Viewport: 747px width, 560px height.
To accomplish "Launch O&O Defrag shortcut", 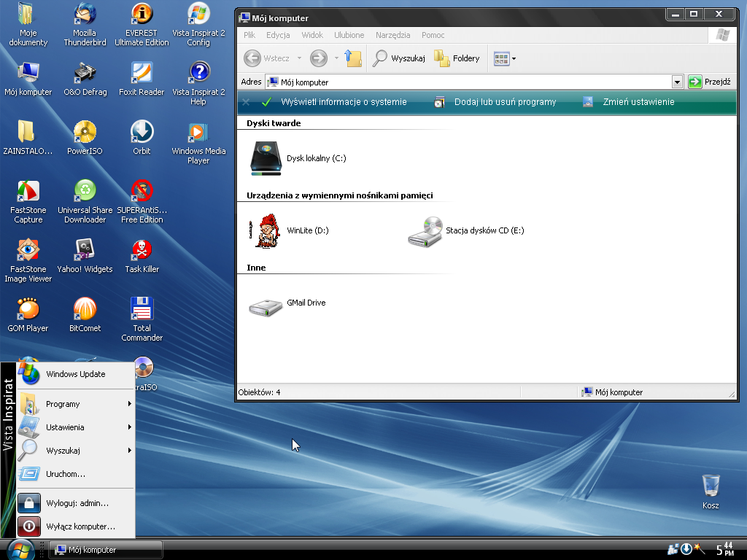I will tap(85, 79).
